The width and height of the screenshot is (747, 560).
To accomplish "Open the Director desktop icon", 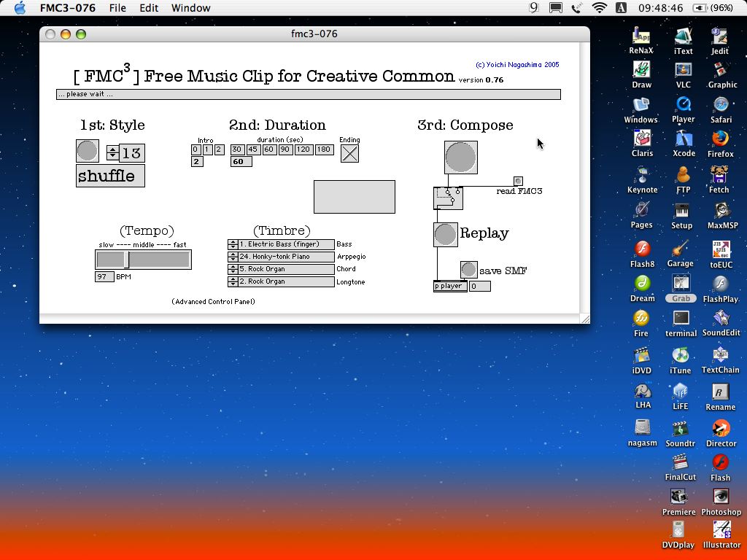I will (x=721, y=433).
